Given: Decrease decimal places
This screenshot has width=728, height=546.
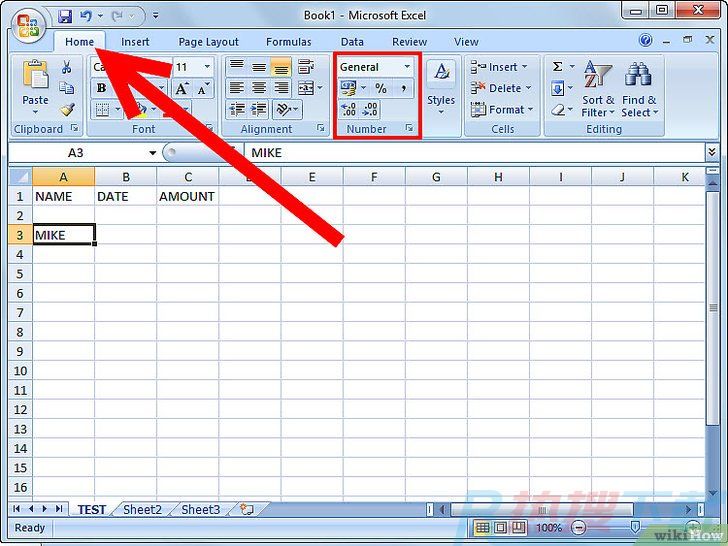Looking at the screenshot, I should 370,110.
